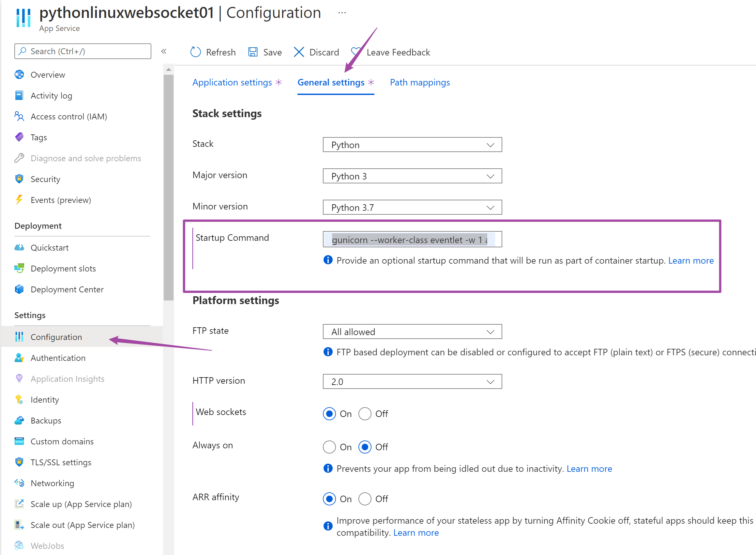The width and height of the screenshot is (756, 555).
Task: Turn Web sockets Off
Action: click(365, 414)
